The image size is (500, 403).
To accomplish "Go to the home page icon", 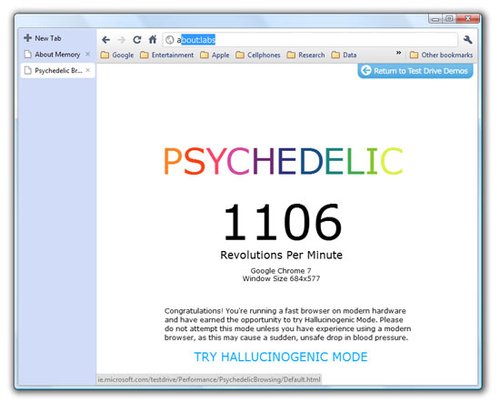I will tap(153, 40).
